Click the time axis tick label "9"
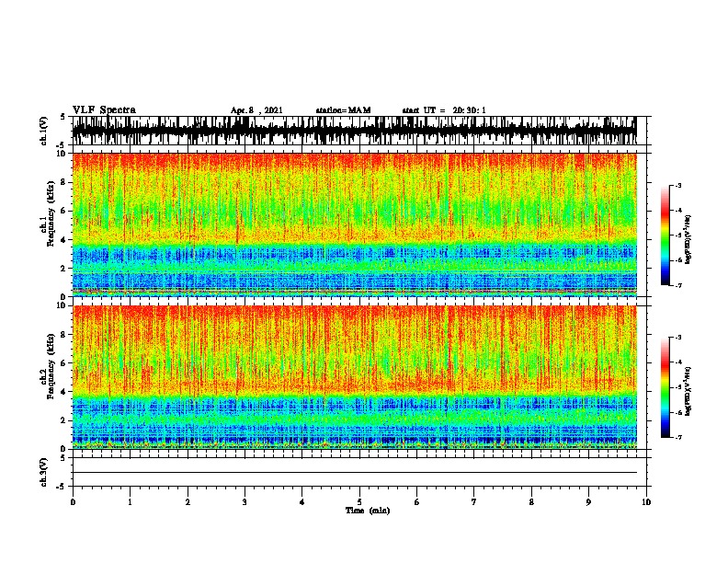Image resolution: width=728 pixels, height=563 pixels. pos(588,502)
